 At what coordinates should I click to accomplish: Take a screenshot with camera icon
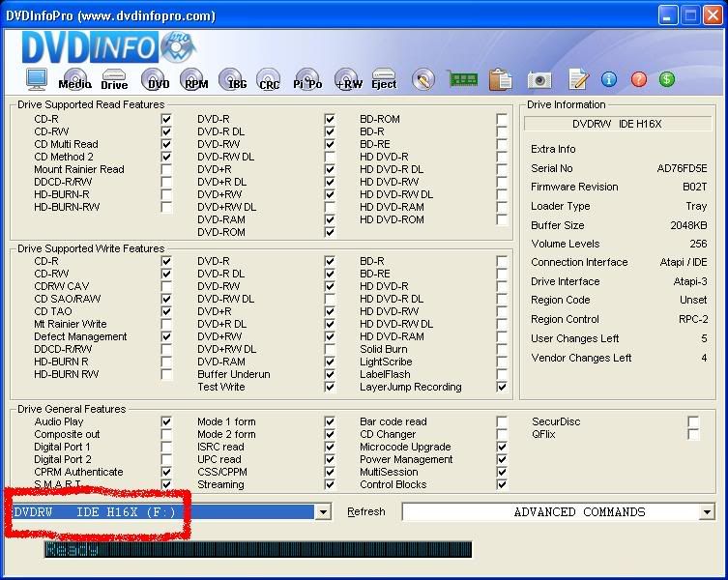539,80
